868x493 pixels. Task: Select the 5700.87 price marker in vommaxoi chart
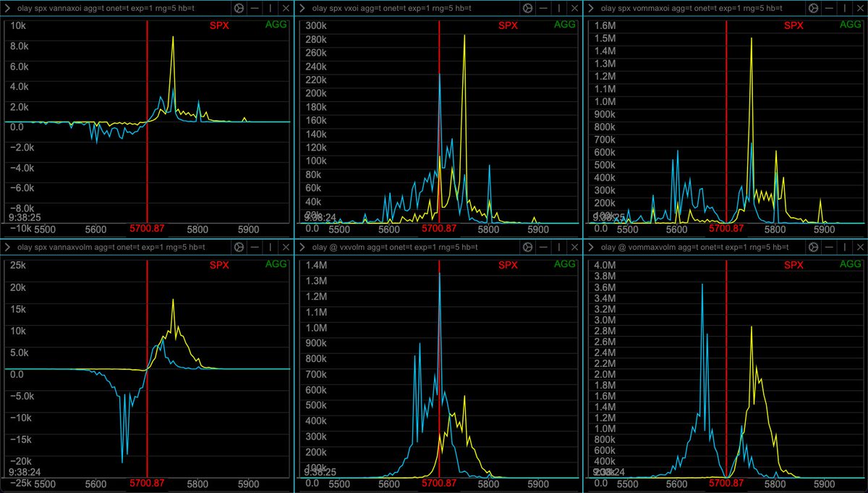pyautogui.click(x=726, y=229)
